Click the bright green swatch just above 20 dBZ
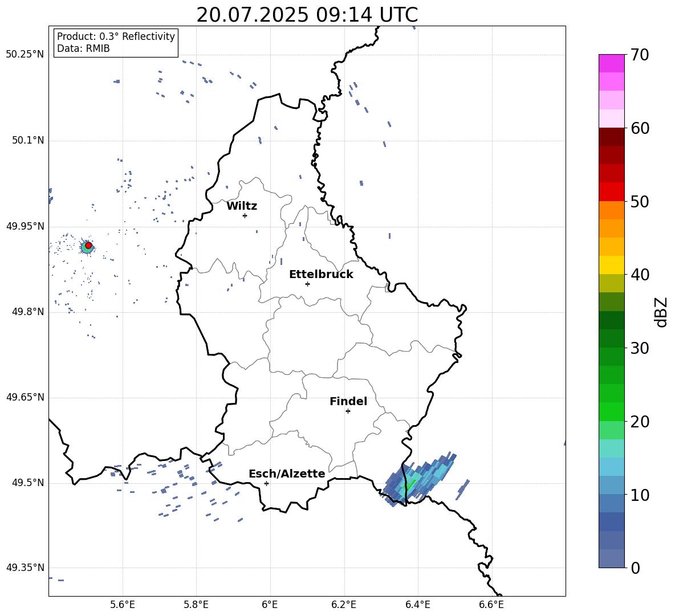The width and height of the screenshot is (675, 616). point(612,411)
